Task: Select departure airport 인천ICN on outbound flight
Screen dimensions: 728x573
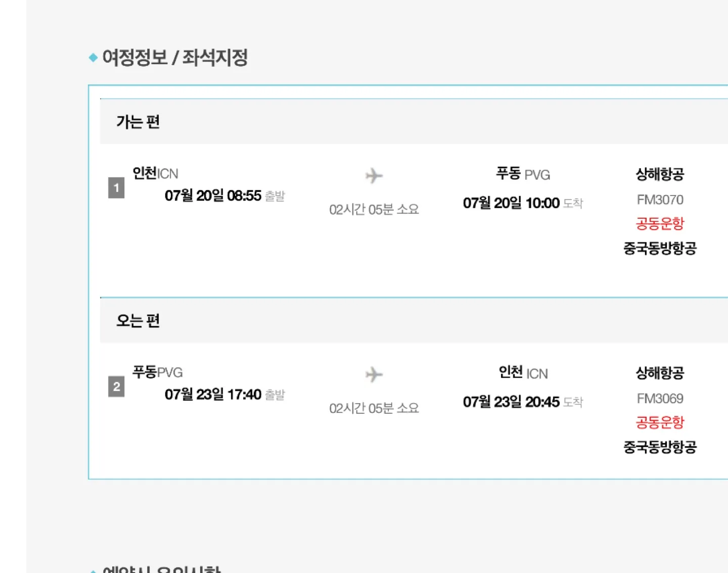Action: 155,173
